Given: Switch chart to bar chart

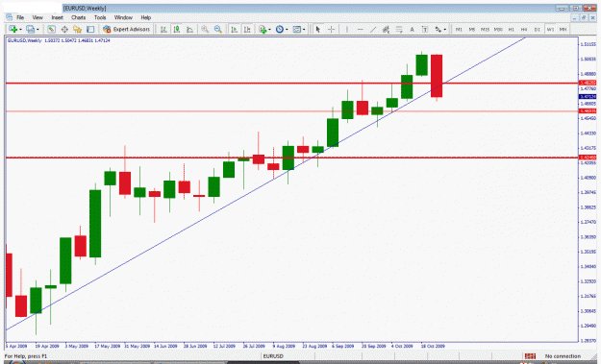Looking at the screenshot, I should click(163, 29).
